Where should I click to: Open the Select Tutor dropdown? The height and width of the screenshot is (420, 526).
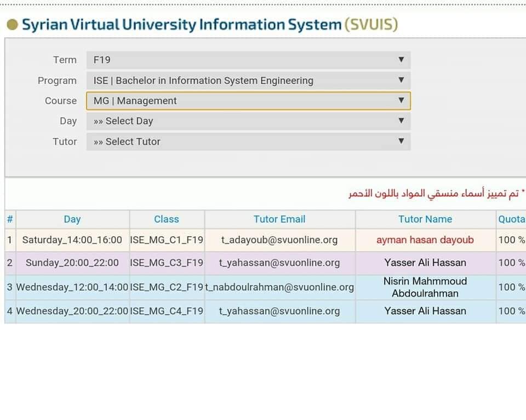tap(248, 141)
